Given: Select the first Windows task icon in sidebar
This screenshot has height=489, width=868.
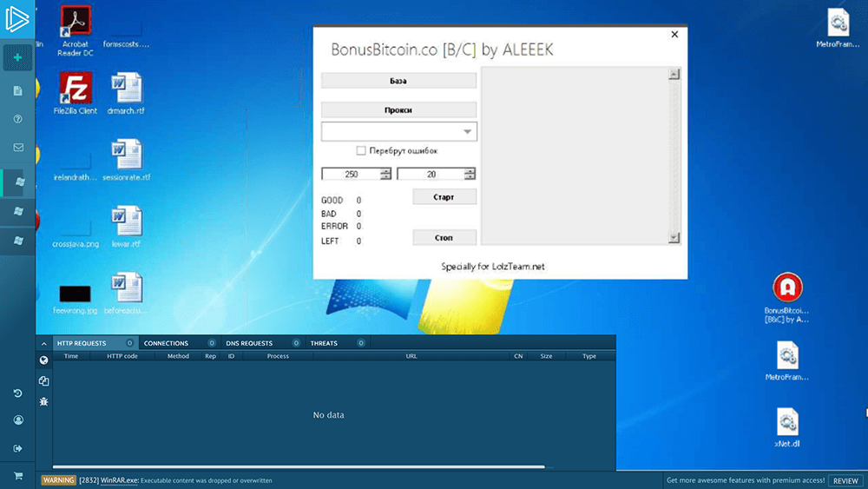Looking at the screenshot, I should (x=19, y=182).
